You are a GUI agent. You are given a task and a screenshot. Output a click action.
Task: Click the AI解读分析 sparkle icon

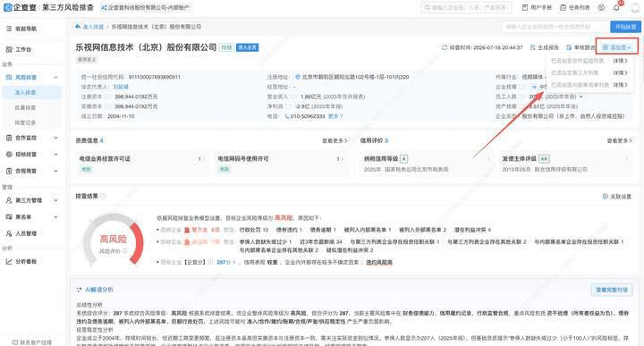(80, 290)
